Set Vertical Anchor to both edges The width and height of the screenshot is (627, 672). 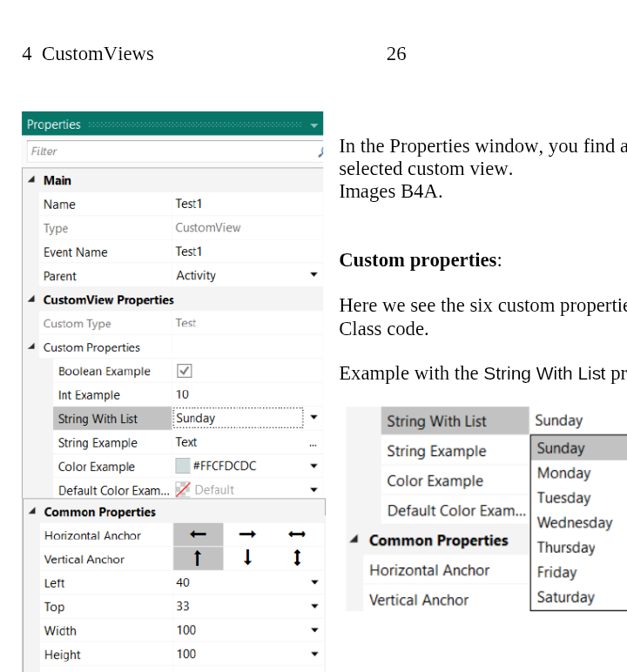[297, 558]
